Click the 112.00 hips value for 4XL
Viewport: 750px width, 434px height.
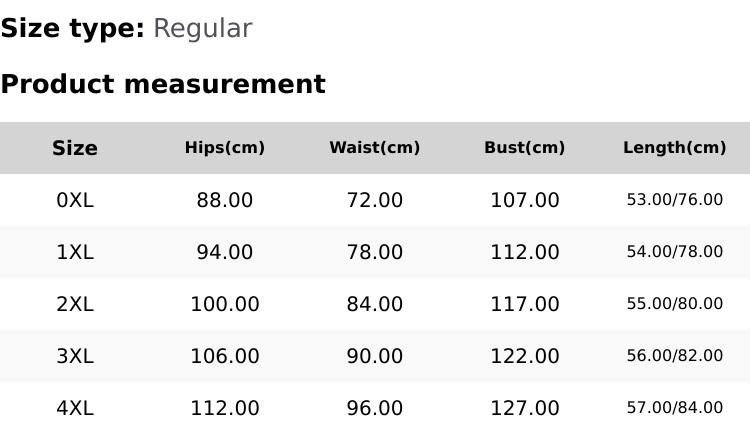[x=225, y=408]
